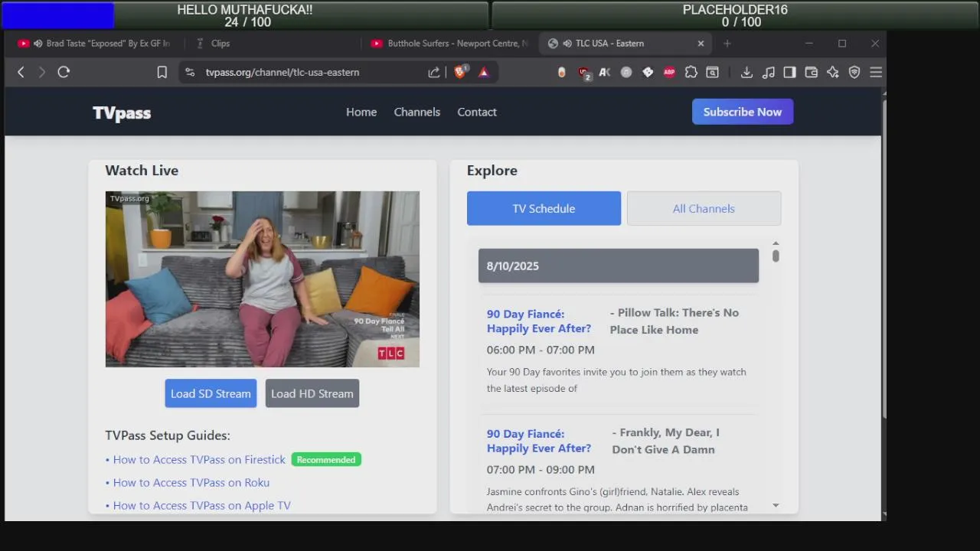Click the 06:00 PM - 07:00 PM time text

click(541, 350)
